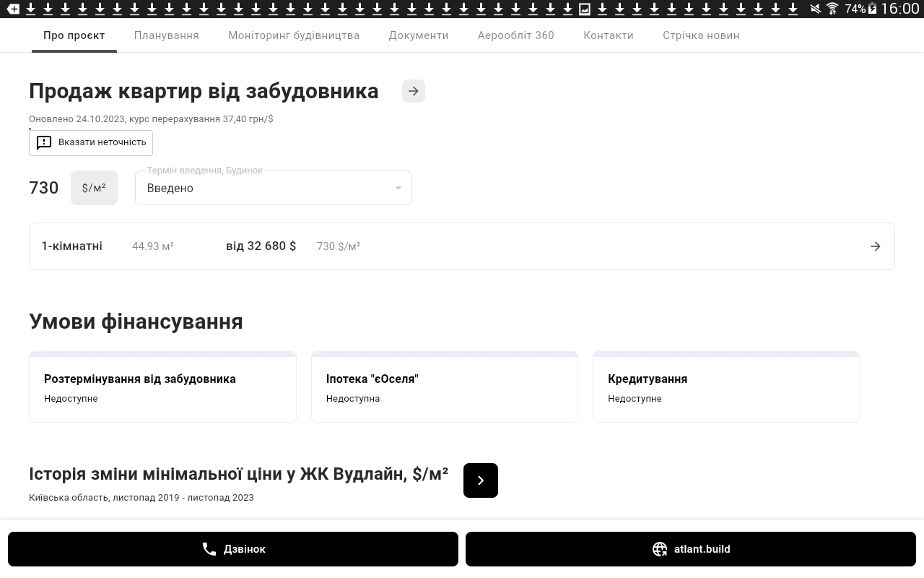The image size is (924, 578).
Task: Select the Аерообліт 360 tab
Action: pos(515,35)
